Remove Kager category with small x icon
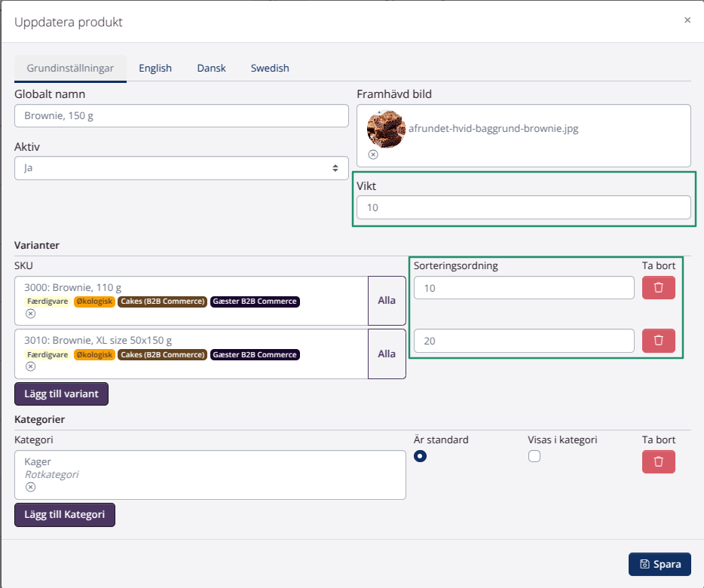The width and height of the screenshot is (704, 588). (30, 487)
